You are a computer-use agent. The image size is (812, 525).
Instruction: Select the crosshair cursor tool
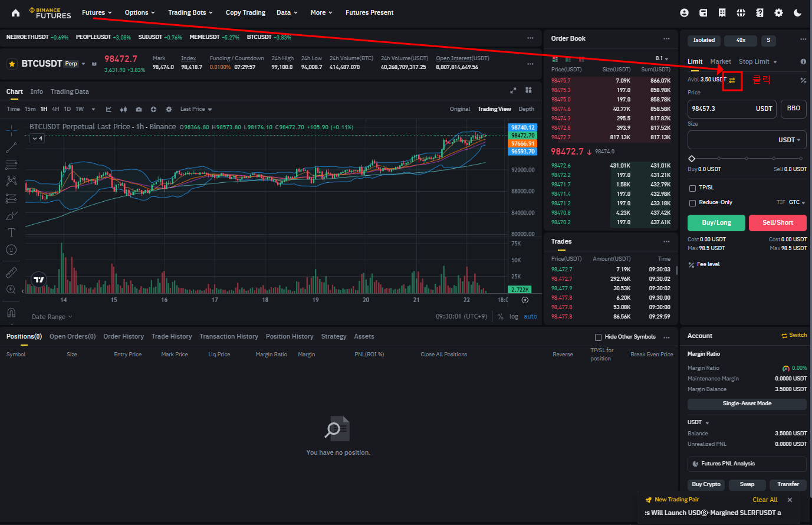[11, 130]
